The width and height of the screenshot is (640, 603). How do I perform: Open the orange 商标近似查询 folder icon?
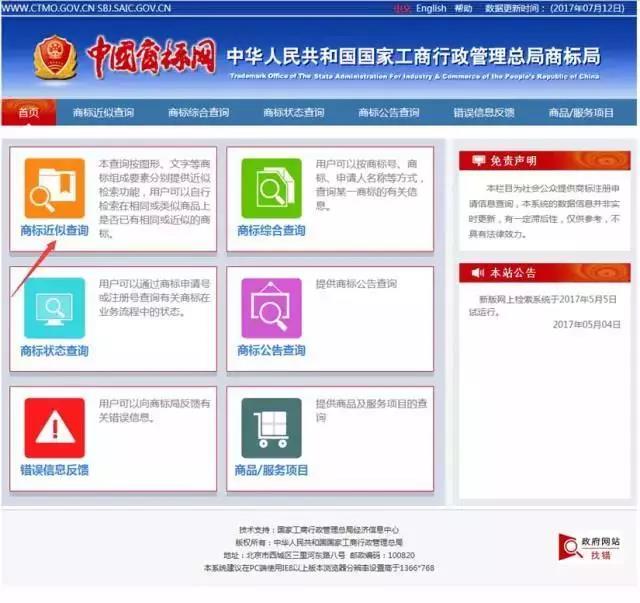pos(55,188)
